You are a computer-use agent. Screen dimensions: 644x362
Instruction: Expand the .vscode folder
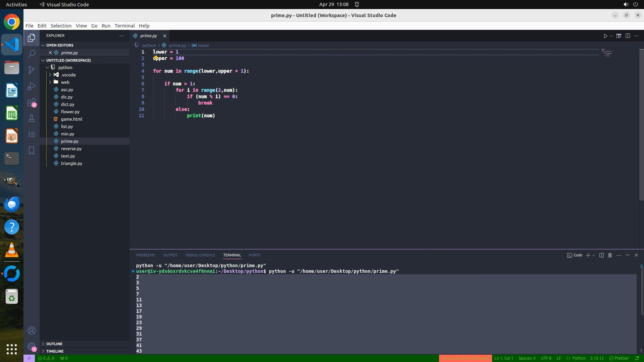68,75
